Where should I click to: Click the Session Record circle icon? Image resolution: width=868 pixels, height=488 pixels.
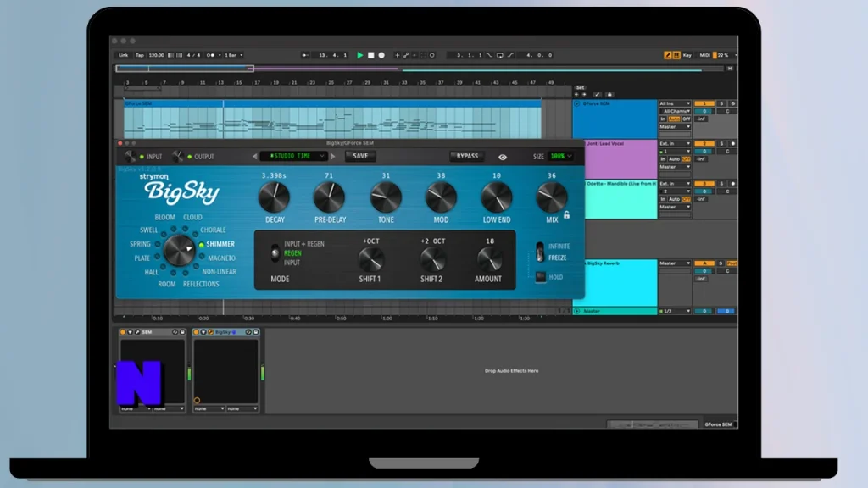tap(432, 55)
